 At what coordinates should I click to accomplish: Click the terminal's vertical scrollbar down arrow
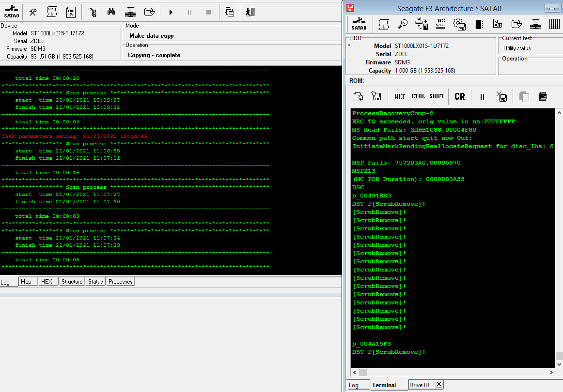[559, 364]
